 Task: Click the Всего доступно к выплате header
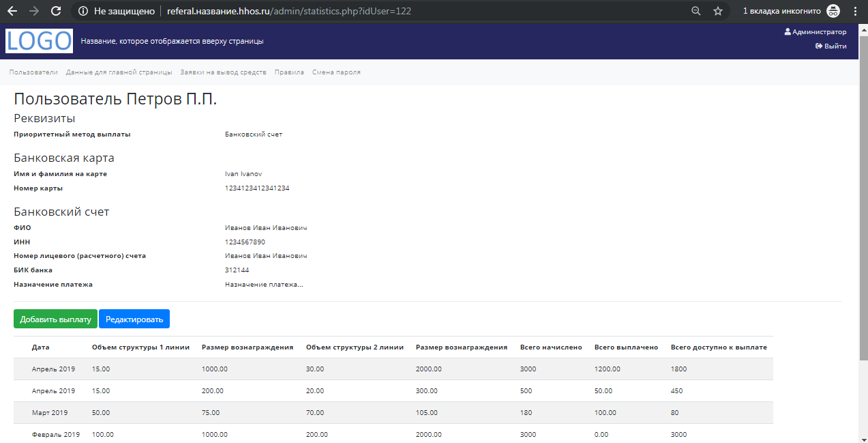coord(719,347)
